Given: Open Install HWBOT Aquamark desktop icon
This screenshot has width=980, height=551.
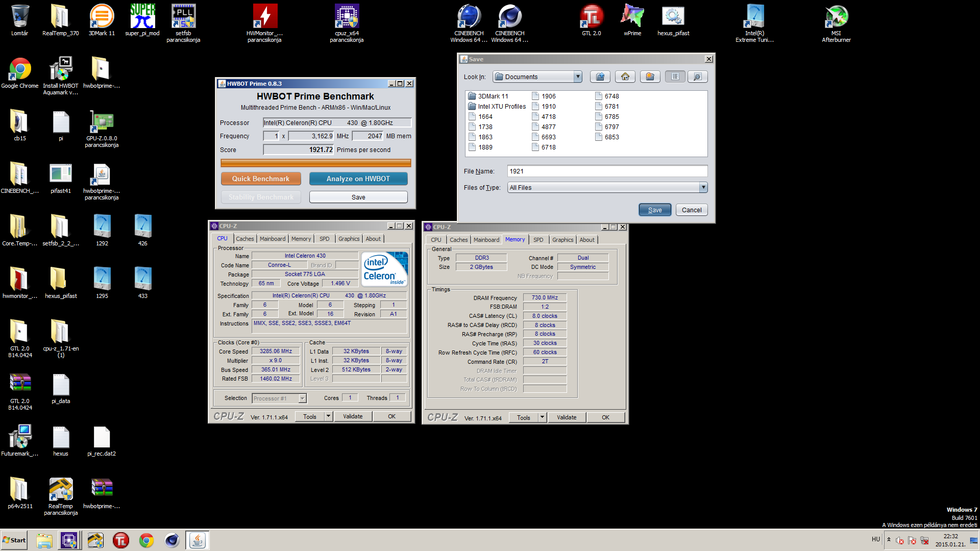Looking at the screenshot, I should pyautogui.click(x=61, y=76).
